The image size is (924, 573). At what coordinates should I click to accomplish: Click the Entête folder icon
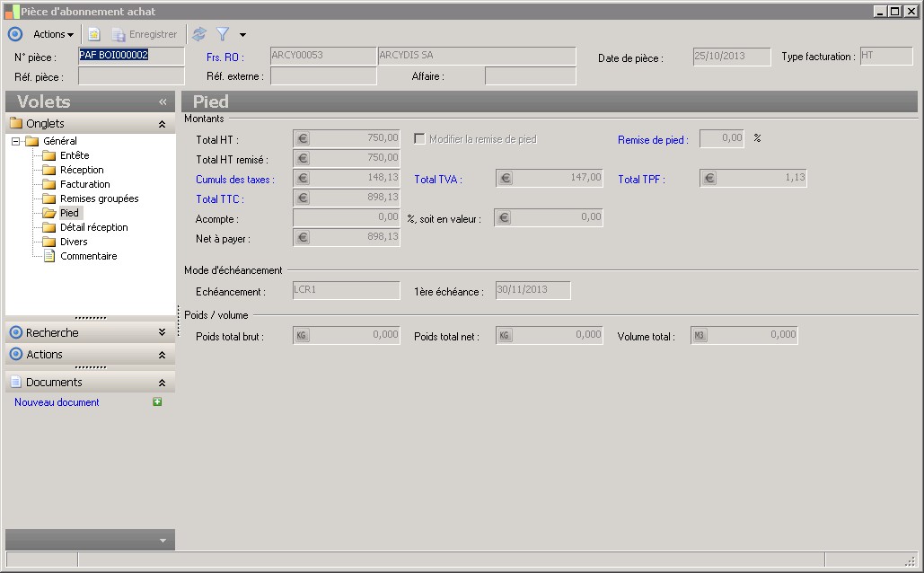[48, 155]
